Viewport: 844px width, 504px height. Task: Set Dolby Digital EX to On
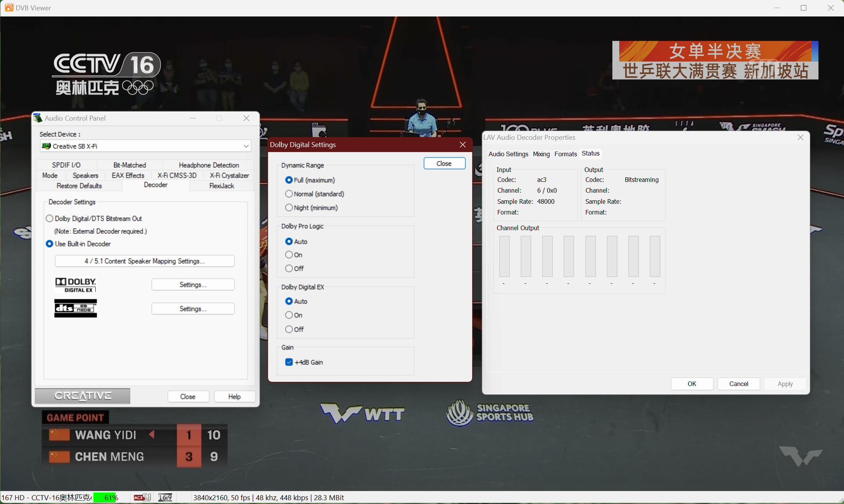[294, 315]
